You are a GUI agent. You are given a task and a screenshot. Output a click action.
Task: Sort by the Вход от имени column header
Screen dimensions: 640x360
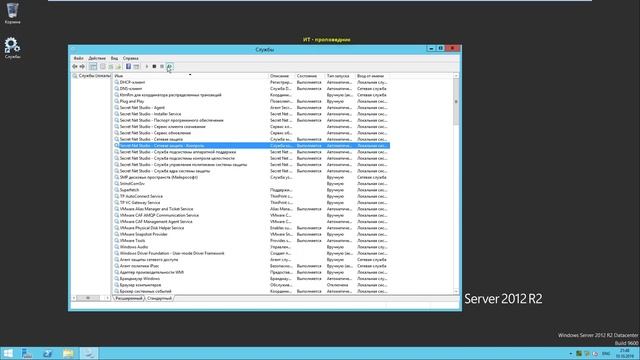372,76
